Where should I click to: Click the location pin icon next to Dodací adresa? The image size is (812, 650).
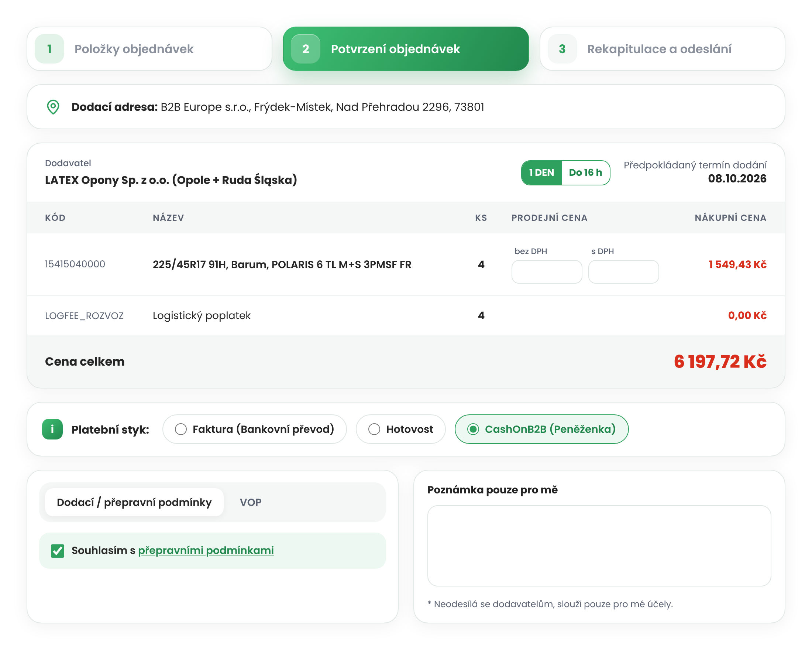(x=53, y=107)
